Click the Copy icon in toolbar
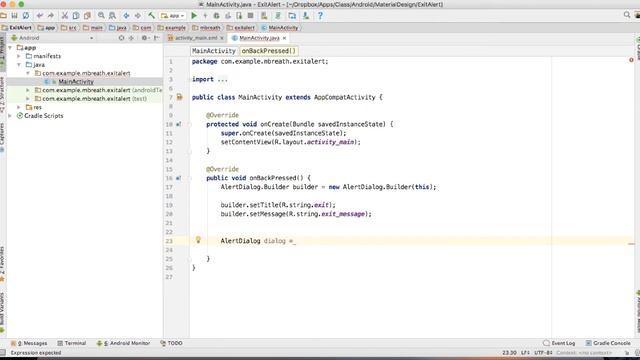 pyautogui.click(x=76, y=16)
